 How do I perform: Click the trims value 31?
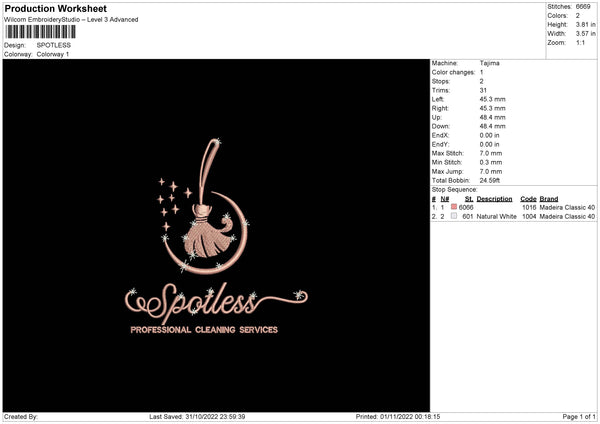[x=483, y=90]
